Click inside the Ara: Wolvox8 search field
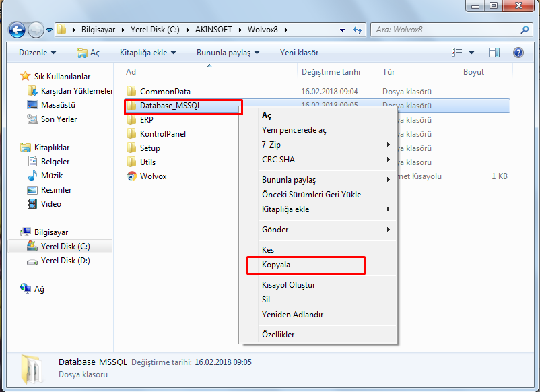540x392 pixels. tap(444, 30)
